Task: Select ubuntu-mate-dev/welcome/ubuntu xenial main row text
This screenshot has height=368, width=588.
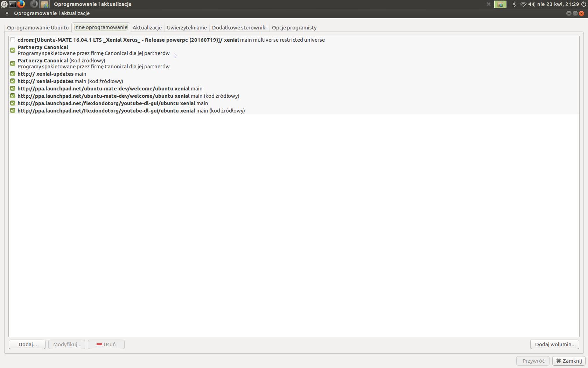Action: (110, 89)
